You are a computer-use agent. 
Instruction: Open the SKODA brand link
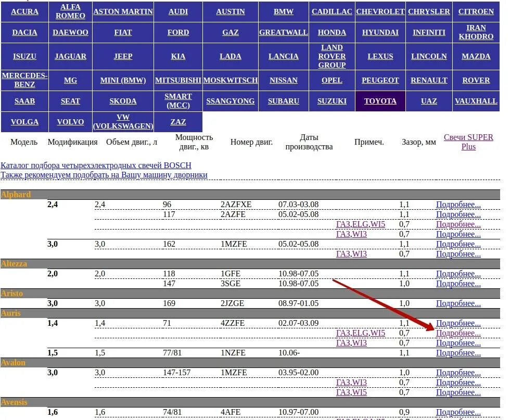pos(123,101)
